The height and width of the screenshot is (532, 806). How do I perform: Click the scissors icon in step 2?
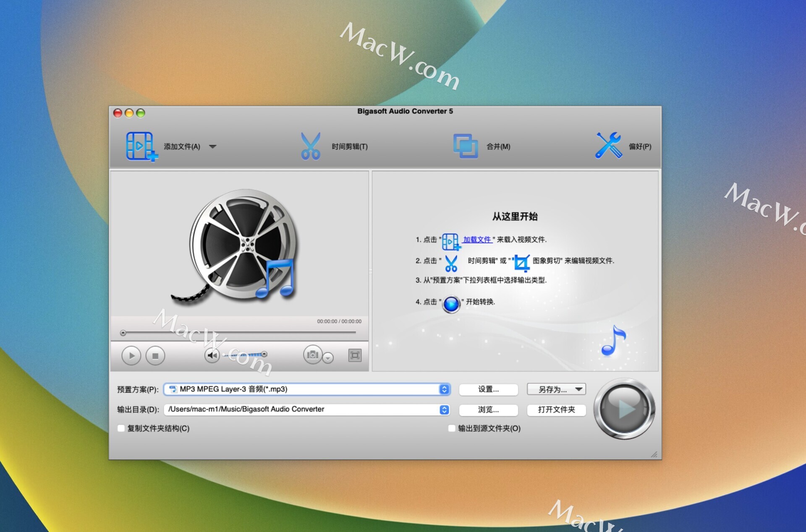coord(451,263)
